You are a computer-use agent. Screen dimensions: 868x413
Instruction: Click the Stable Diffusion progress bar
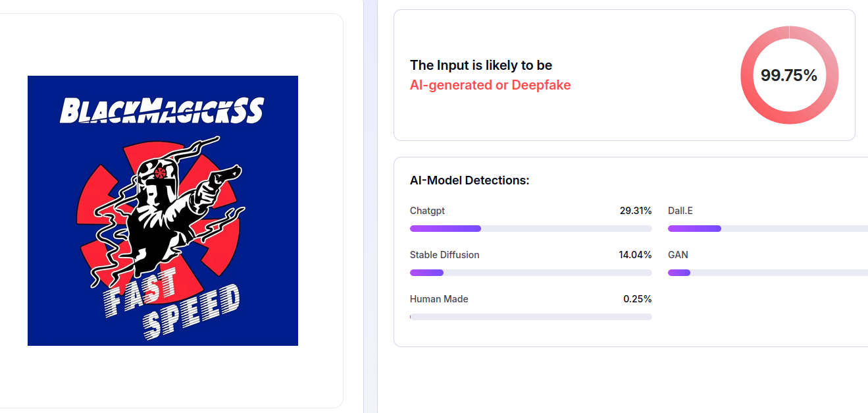pyautogui.click(x=530, y=273)
